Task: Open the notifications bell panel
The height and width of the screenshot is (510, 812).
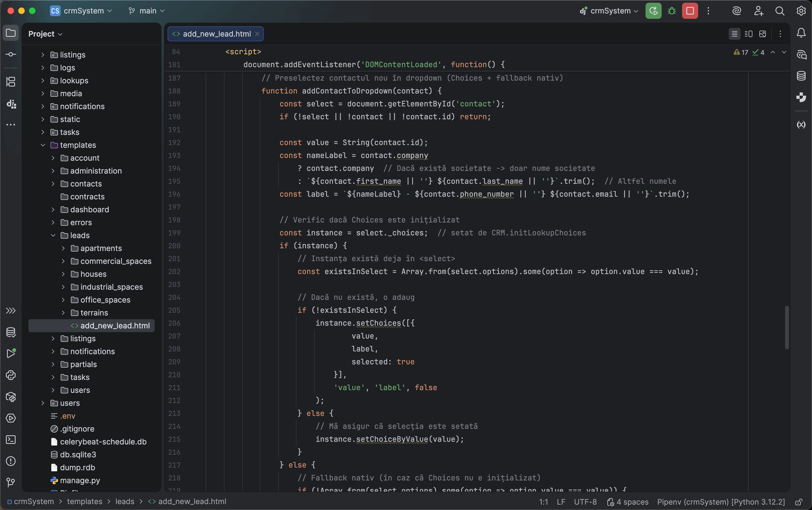Action: (801, 33)
